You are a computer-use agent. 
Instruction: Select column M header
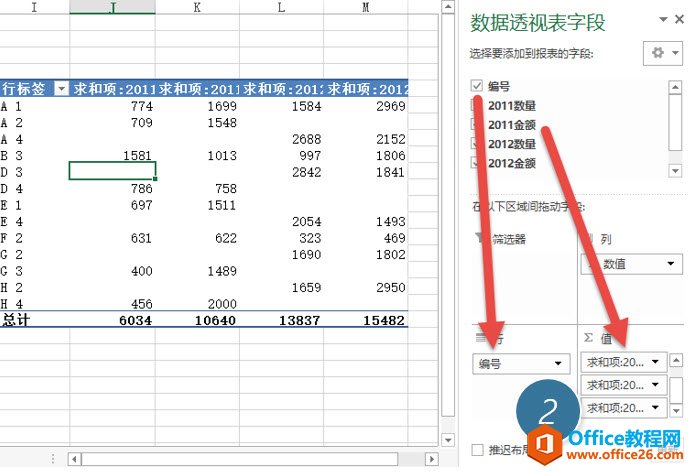pos(366,7)
